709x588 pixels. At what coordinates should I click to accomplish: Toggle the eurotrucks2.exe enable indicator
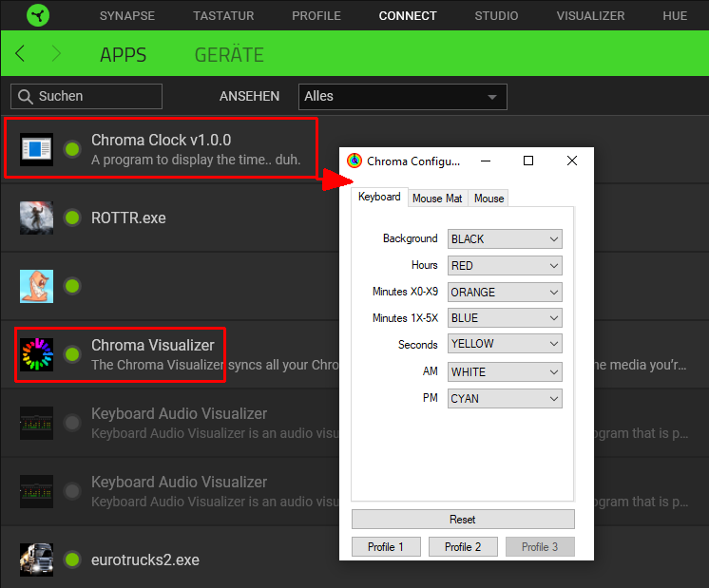(71, 560)
